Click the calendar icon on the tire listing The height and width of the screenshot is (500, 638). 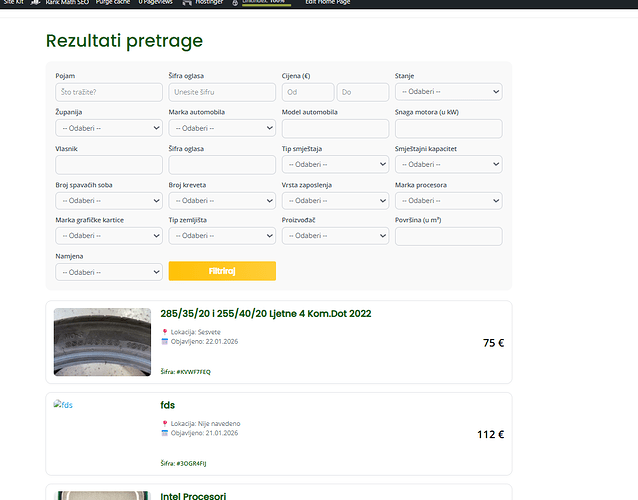165,341
